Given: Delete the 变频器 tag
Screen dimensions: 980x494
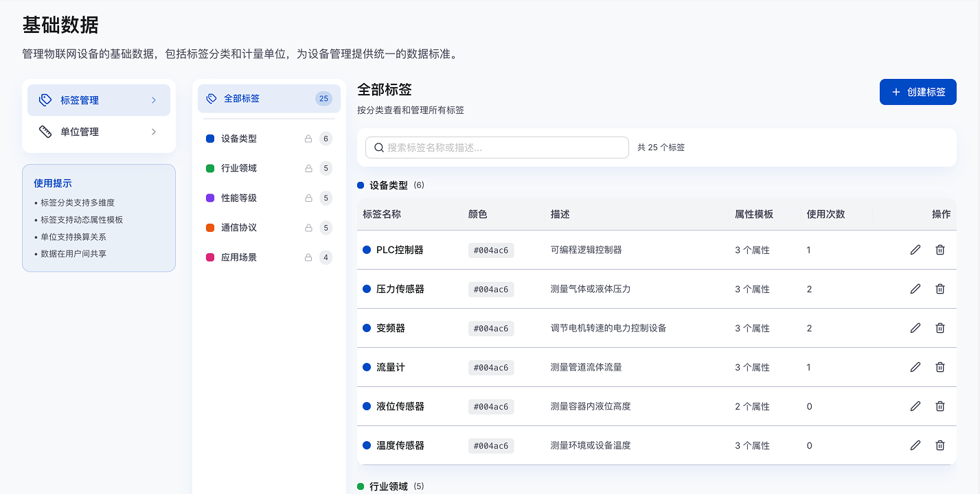Looking at the screenshot, I should pos(940,328).
